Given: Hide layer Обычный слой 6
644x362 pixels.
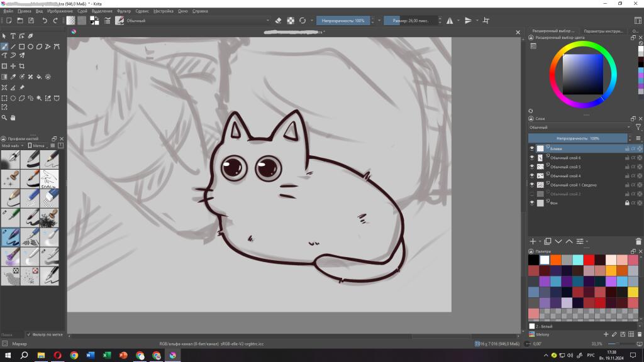Looking at the screenshot, I should 532,158.
